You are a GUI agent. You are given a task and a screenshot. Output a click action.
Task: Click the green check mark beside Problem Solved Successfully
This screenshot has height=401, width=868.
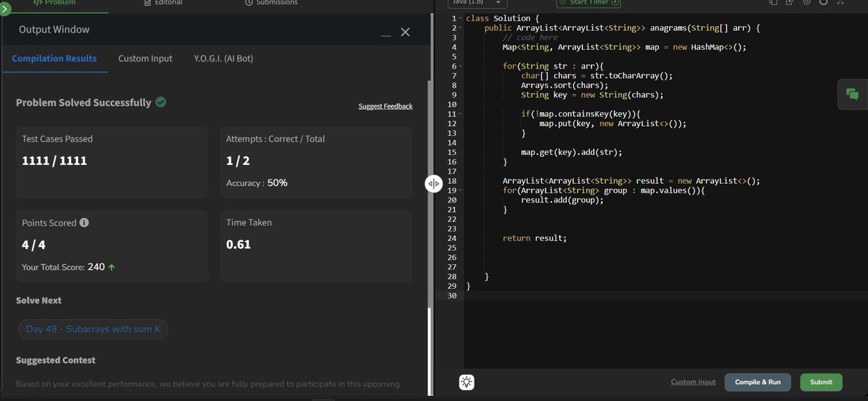click(x=161, y=102)
